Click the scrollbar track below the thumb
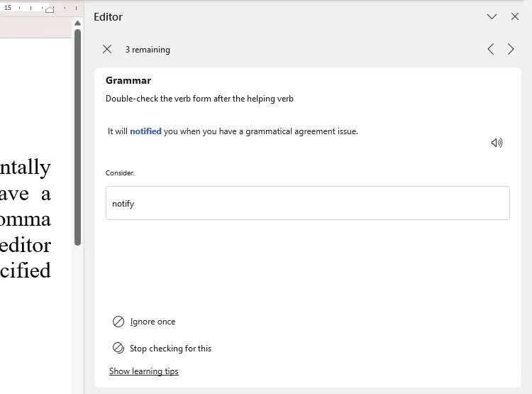Screen dimensions: 532x394 [78, 319]
